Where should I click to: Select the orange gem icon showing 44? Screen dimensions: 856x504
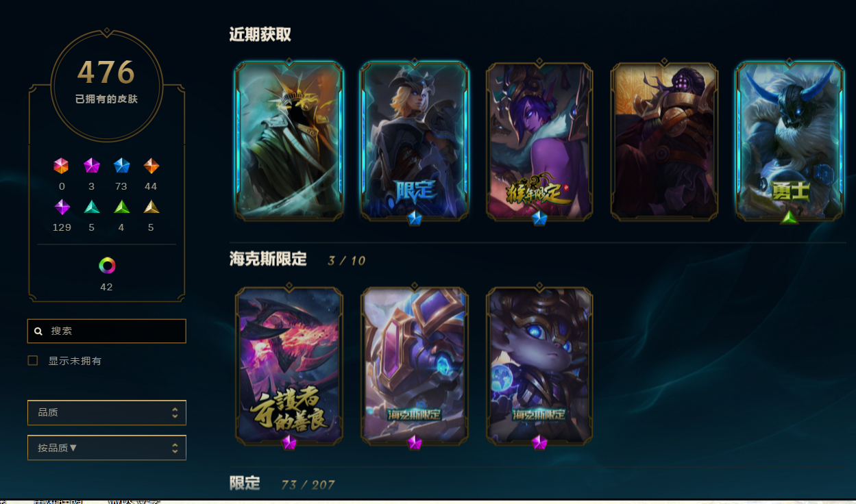point(151,166)
